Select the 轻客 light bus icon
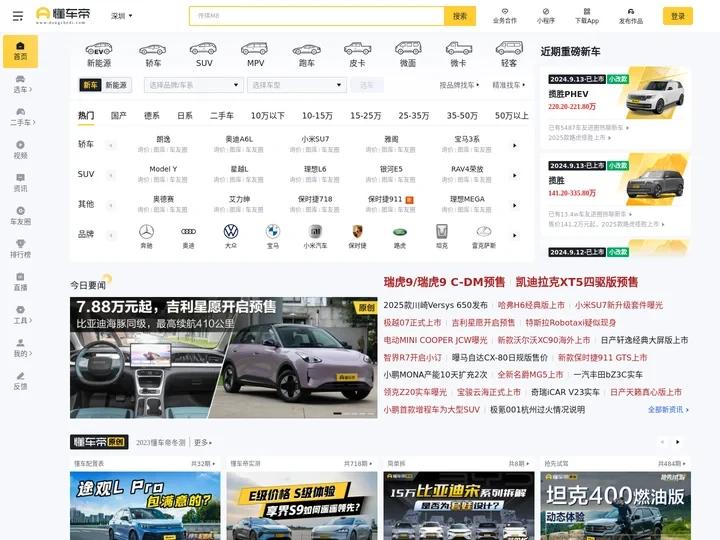720x540 pixels. pos(509,54)
